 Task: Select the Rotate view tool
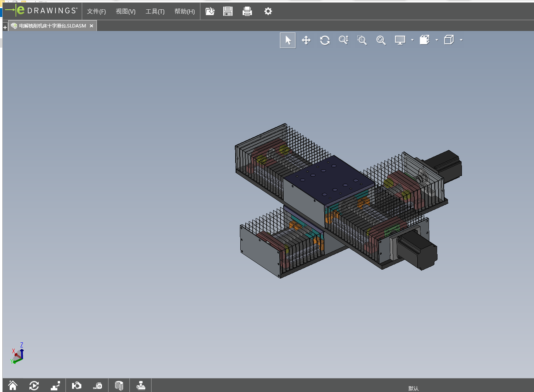click(x=325, y=40)
